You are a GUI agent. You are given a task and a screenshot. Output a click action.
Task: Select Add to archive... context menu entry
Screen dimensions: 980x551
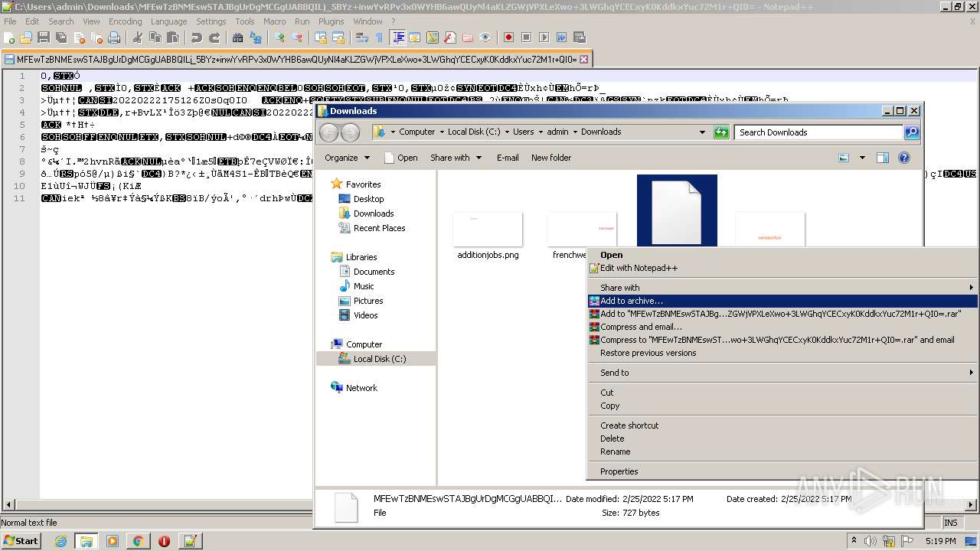tap(782, 301)
